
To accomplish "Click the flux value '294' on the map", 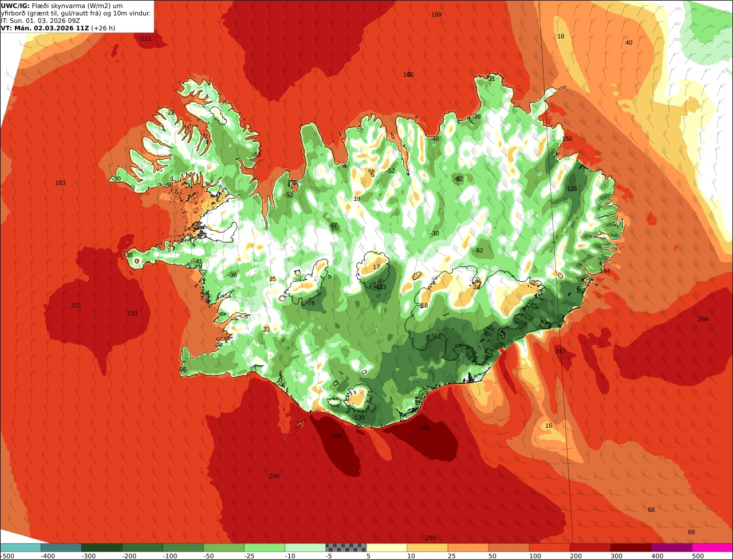I will pos(703,319).
